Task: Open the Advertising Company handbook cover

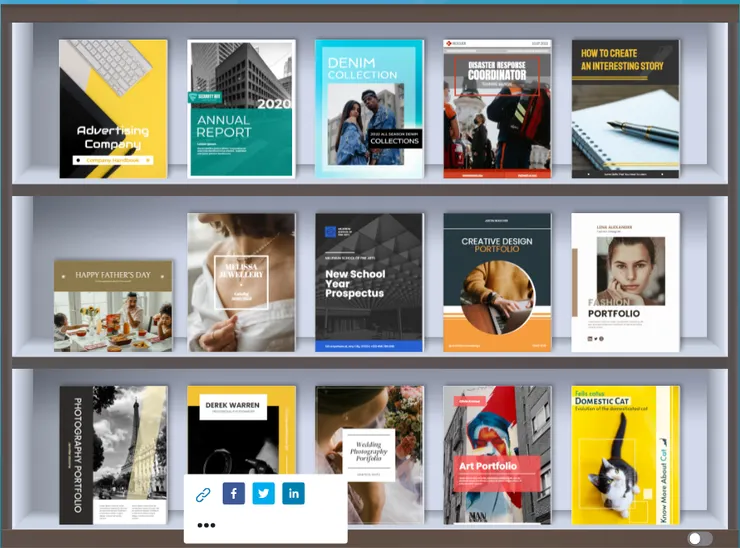Action: (113, 109)
